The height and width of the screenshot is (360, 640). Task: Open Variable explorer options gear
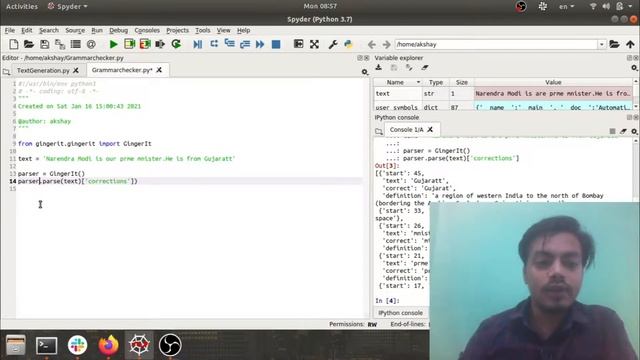(x=634, y=68)
